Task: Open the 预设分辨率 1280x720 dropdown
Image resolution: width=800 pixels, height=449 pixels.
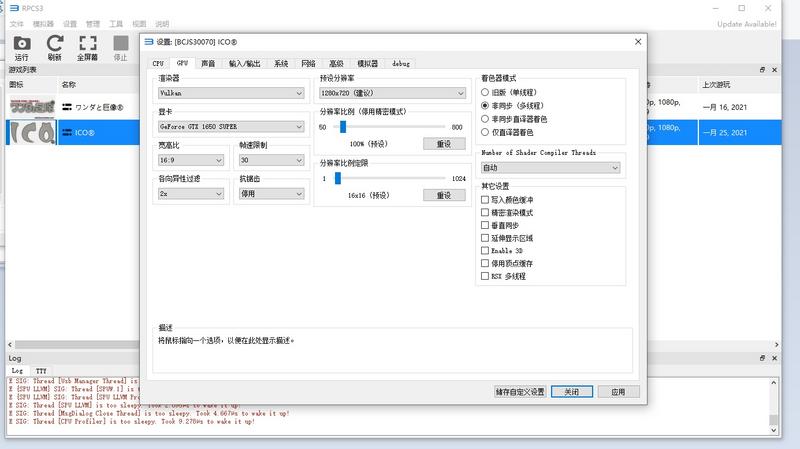Action: pyautogui.click(x=392, y=93)
